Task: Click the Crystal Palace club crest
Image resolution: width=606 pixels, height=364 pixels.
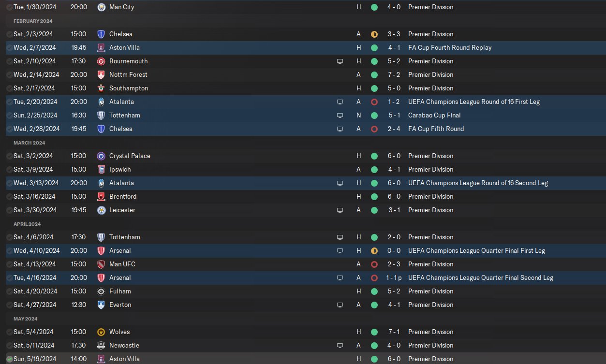Action: point(101,156)
